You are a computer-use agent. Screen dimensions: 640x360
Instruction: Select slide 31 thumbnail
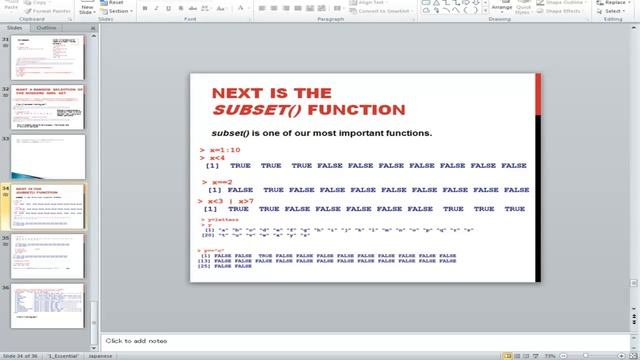tap(47, 57)
